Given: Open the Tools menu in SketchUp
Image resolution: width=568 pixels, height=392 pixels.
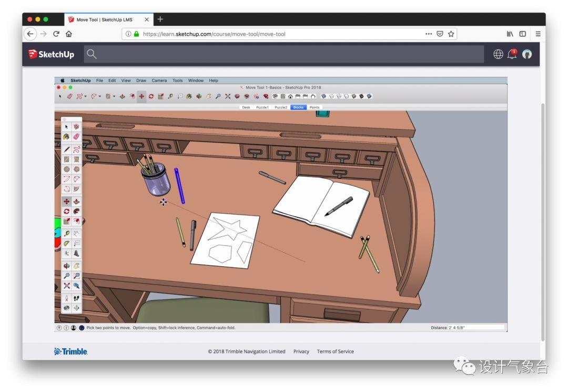Looking at the screenshot, I should (x=178, y=81).
